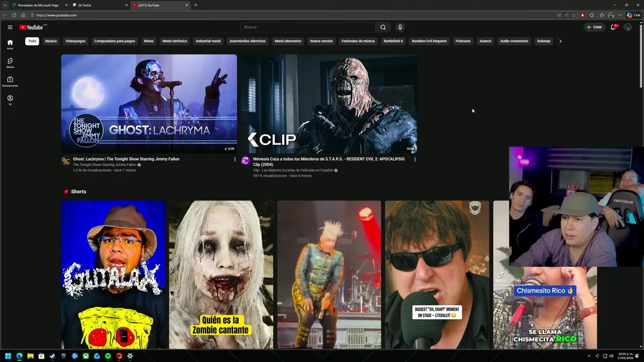Open the red extension icon in toolbar
This screenshot has width=644, height=362.
(x=583, y=15)
